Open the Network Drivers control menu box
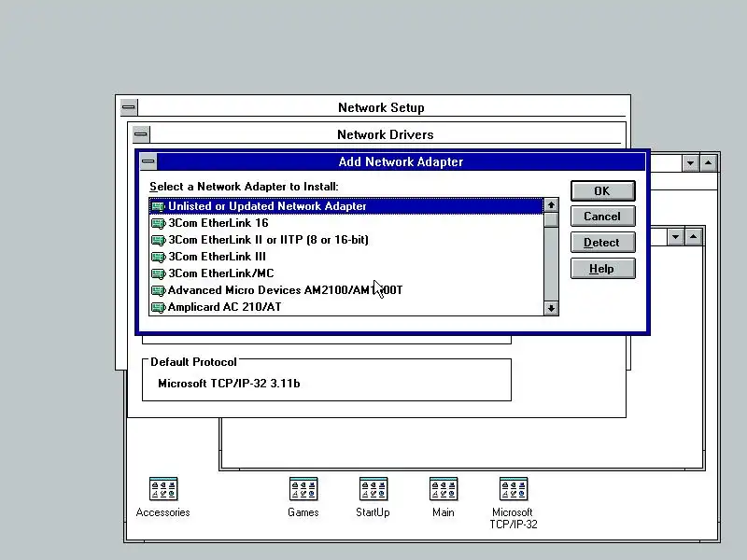 [x=141, y=134]
